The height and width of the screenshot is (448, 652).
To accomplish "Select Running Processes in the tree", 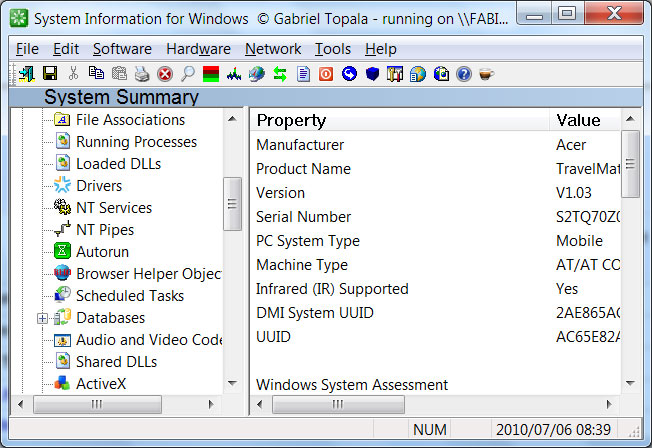I will point(136,142).
